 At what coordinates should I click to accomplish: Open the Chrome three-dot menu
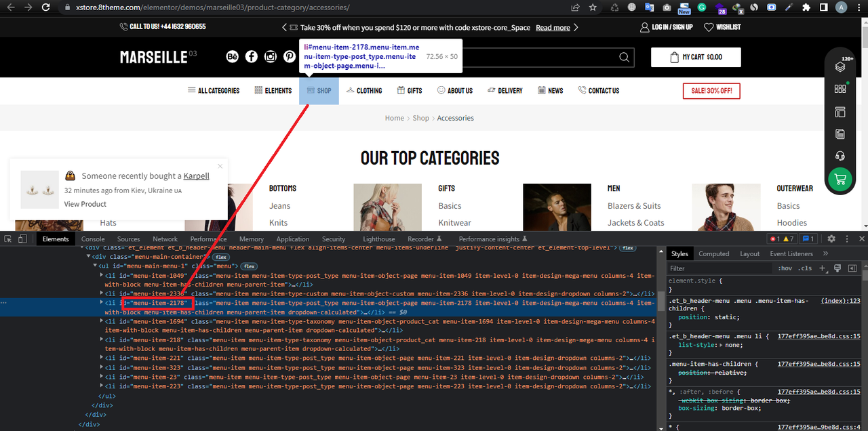point(859,7)
